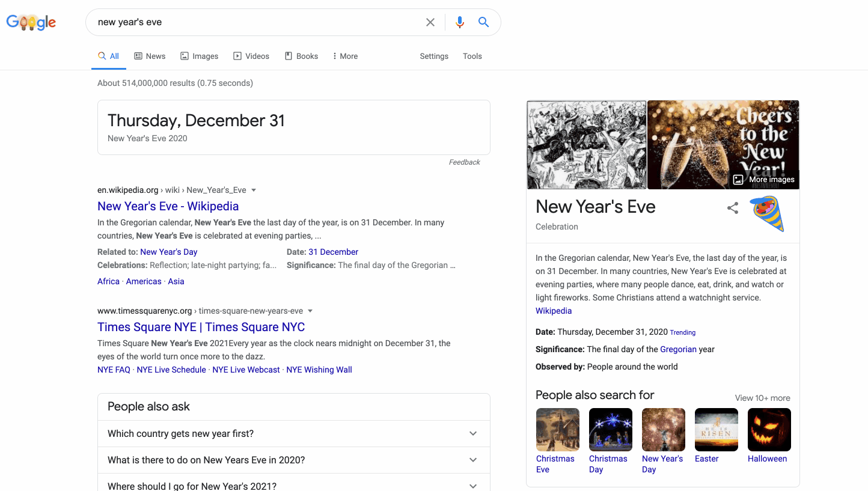Open the Asia sitelink
The width and height of the screenshot is (868, 491).
pos(176,281)
